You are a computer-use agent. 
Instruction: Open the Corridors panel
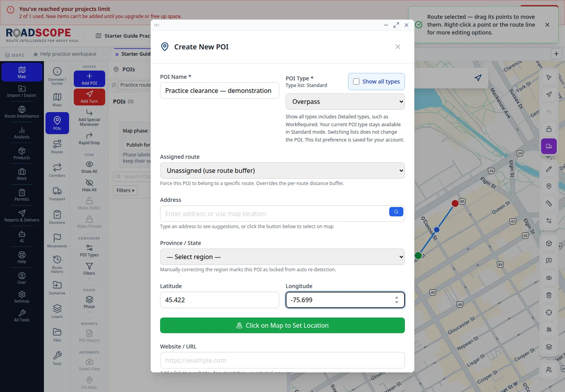point(57,170)
